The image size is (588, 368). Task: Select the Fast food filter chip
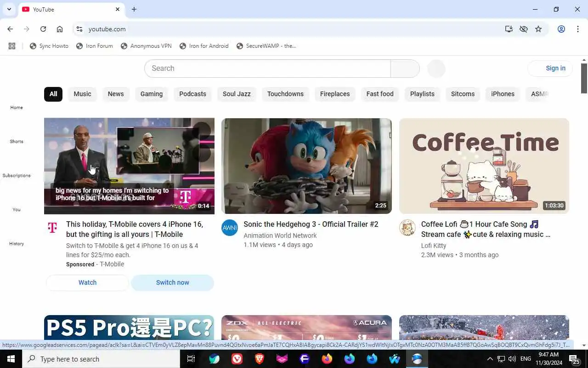tap(380, 94)
